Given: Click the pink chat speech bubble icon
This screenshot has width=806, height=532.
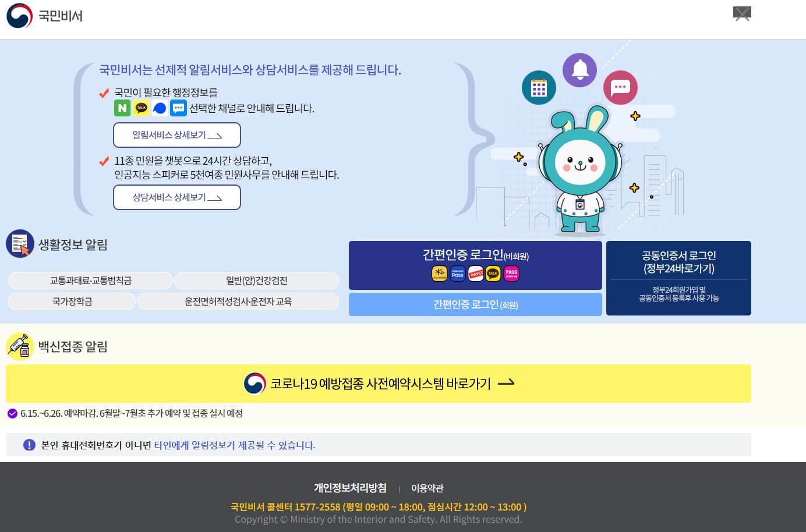Looking at the screenshot, I should pyautogui.click(x=620, y=87).
